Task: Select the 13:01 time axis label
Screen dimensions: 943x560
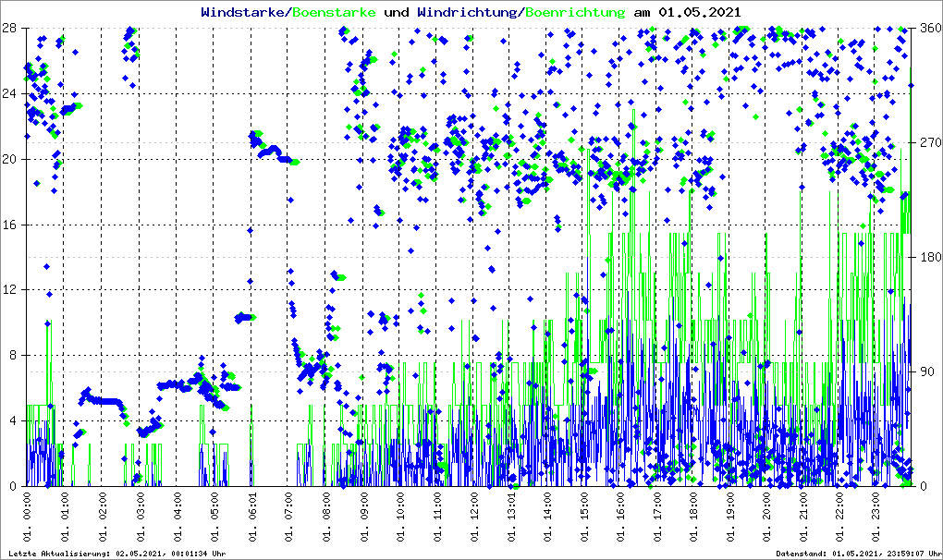Action: coord(511,512)
